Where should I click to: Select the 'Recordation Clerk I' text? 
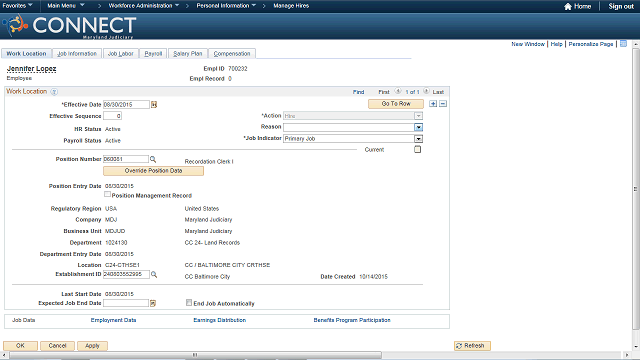209,162
